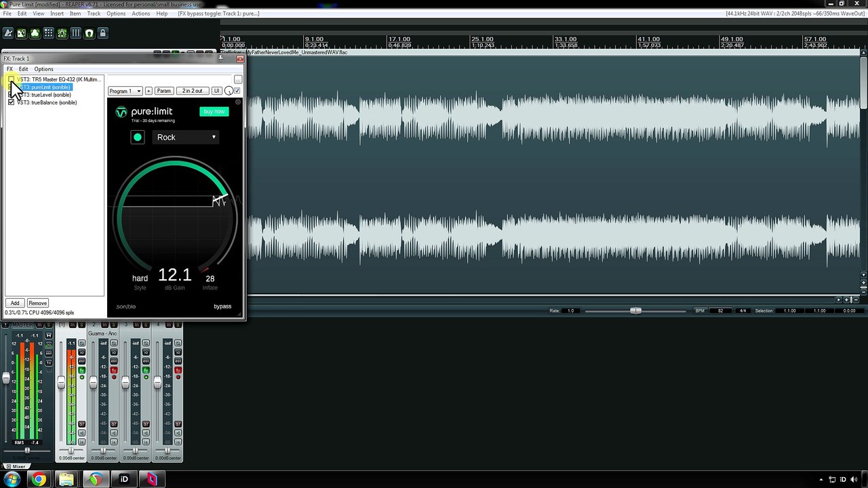Mute track 1 in the mixer
868x488 pixels.
(x=73, y=325)
